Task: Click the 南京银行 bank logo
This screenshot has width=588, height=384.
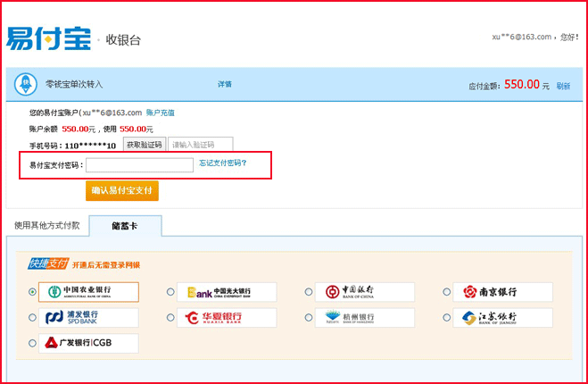Action: point(503,292)
